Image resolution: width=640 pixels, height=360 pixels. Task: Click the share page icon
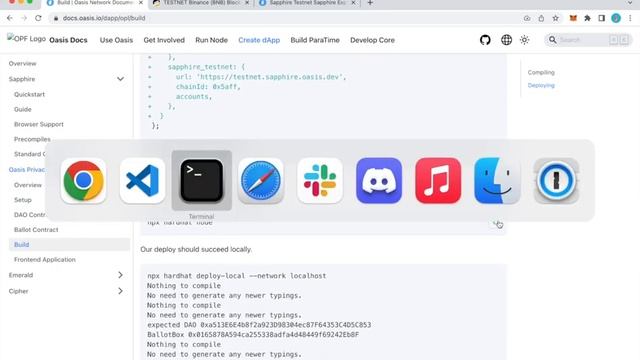point(541,18)
